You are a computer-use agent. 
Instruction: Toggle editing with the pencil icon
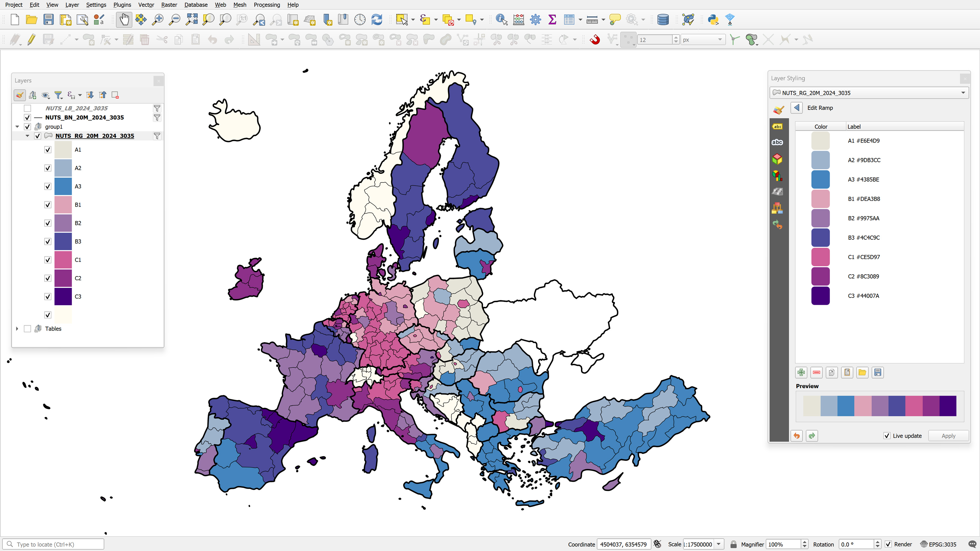point(32,39)
